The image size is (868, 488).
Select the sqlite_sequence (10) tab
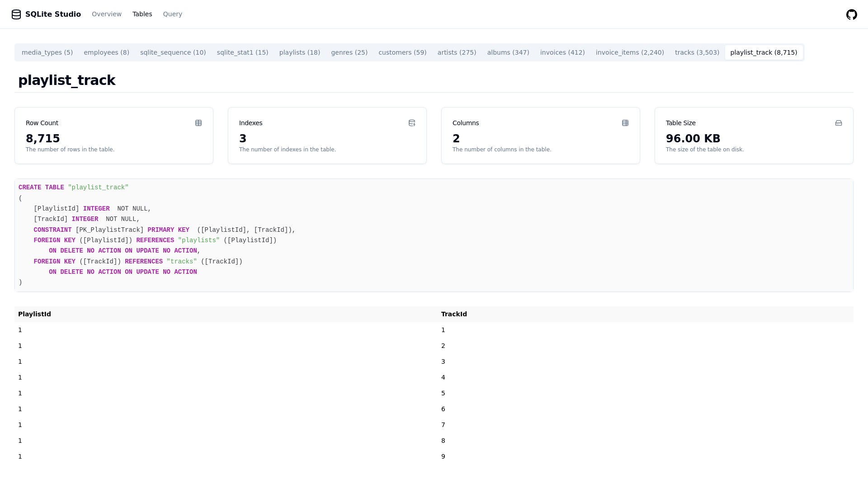tap(173, 52)
